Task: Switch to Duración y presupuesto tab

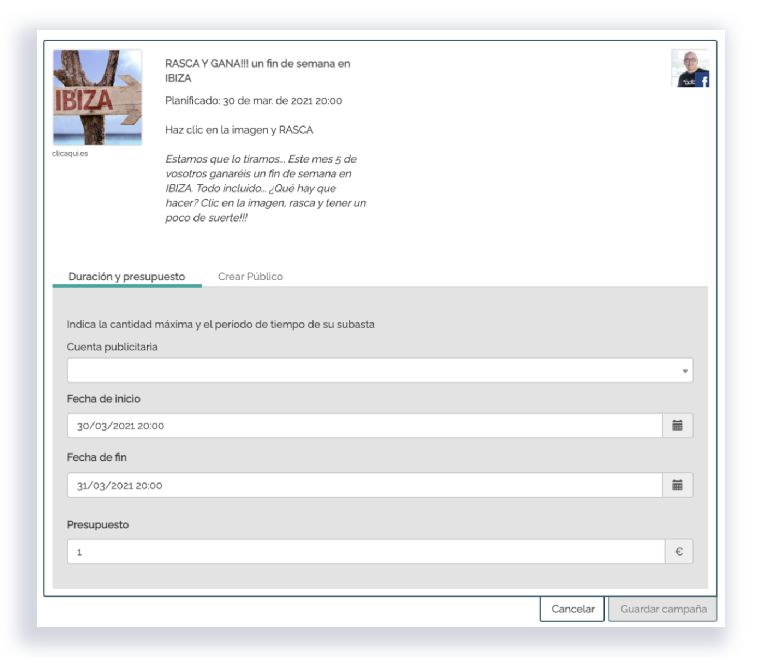Action: click(127, 277)
